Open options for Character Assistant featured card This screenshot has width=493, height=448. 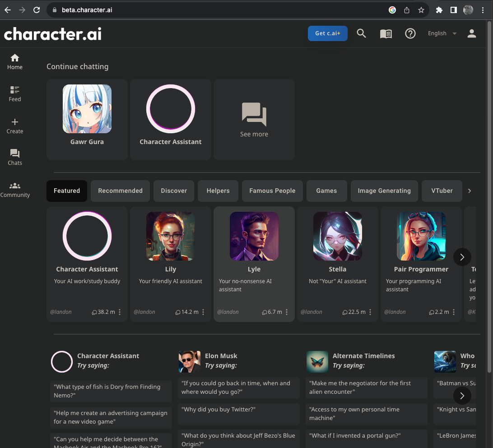(x=120, y=312)
